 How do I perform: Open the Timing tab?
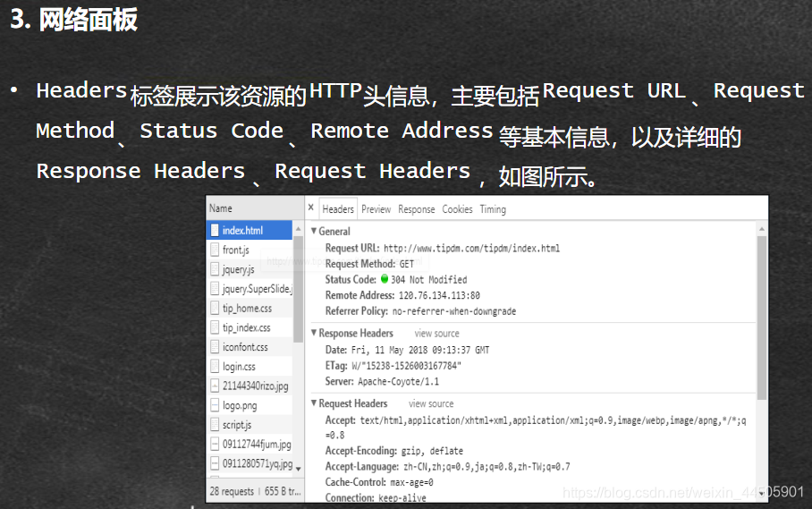click(493, 209)
